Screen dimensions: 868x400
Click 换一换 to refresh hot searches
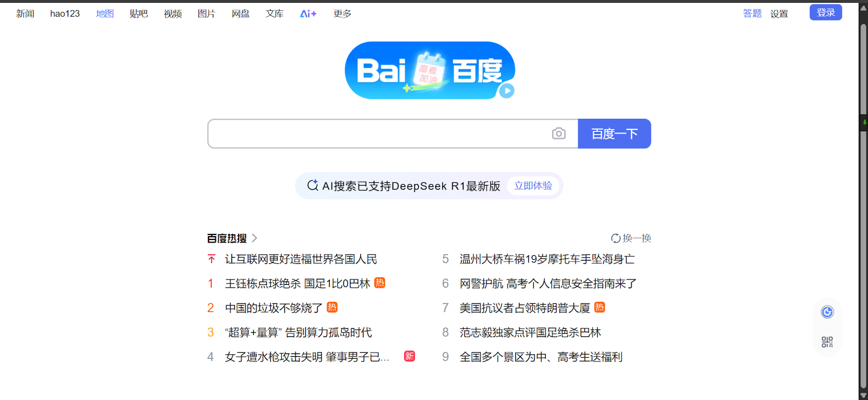[x=636, y=238]
